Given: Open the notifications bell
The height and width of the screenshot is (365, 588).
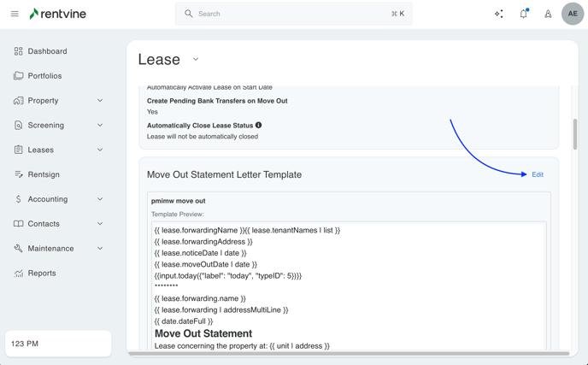Looking at the screenshot, I should [523, 14].
